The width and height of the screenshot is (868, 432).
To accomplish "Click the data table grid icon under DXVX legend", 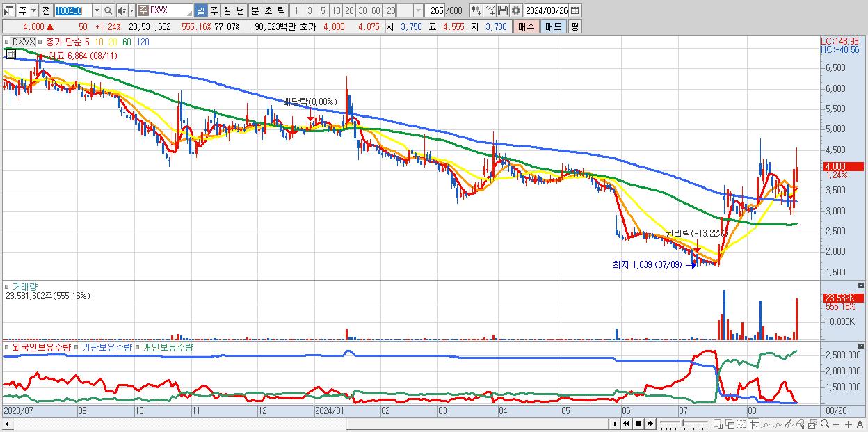I will click(10, 53).
